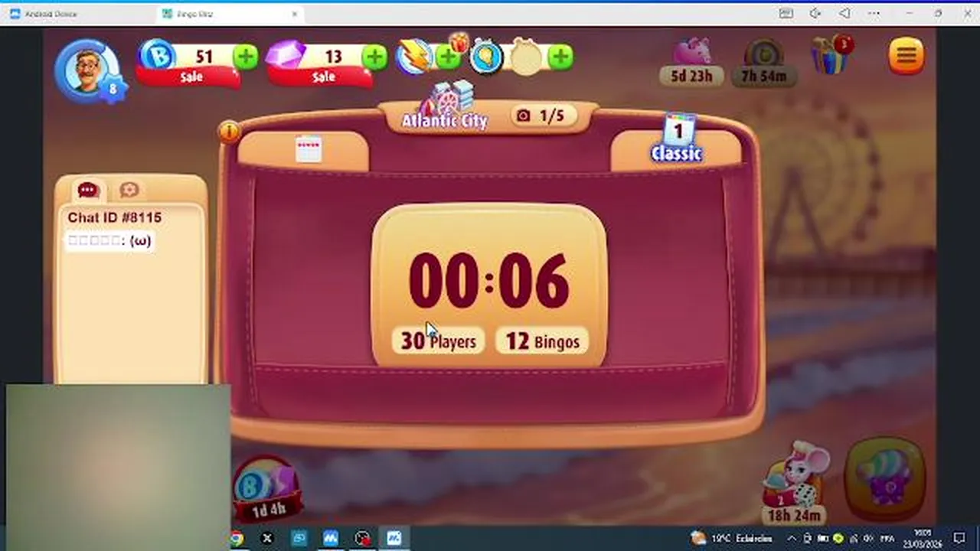Open the credits Sale banner

coord(190,77)
